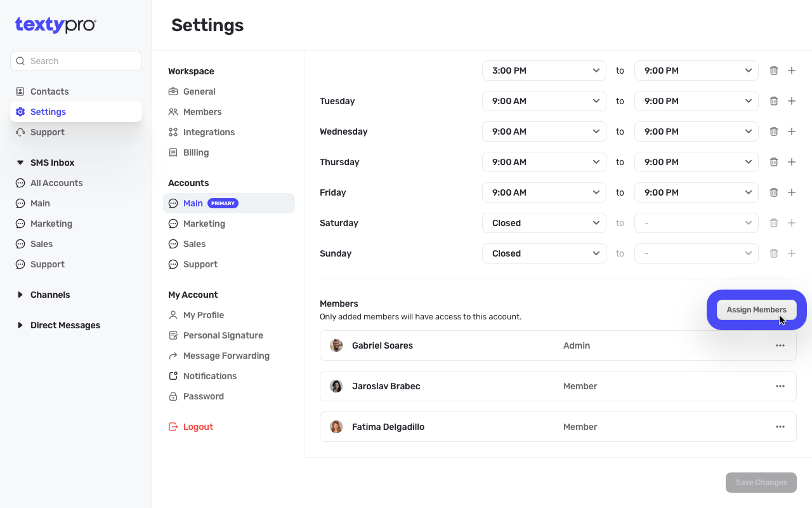Click the people icon beside Members setting

173,112
